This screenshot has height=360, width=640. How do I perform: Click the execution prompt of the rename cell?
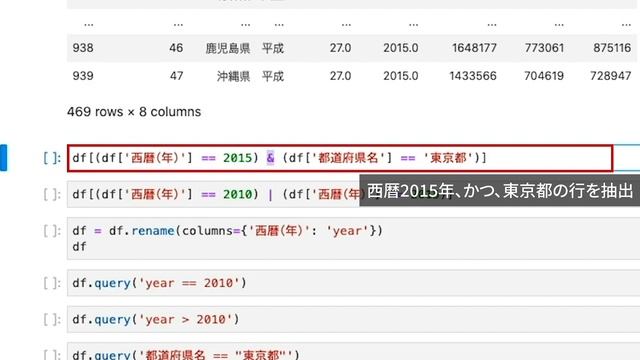[x=52, y=231]
